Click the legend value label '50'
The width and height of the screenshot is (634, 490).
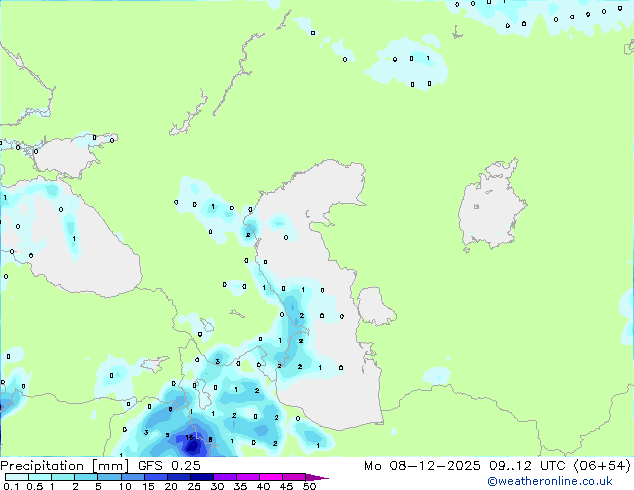309,486
